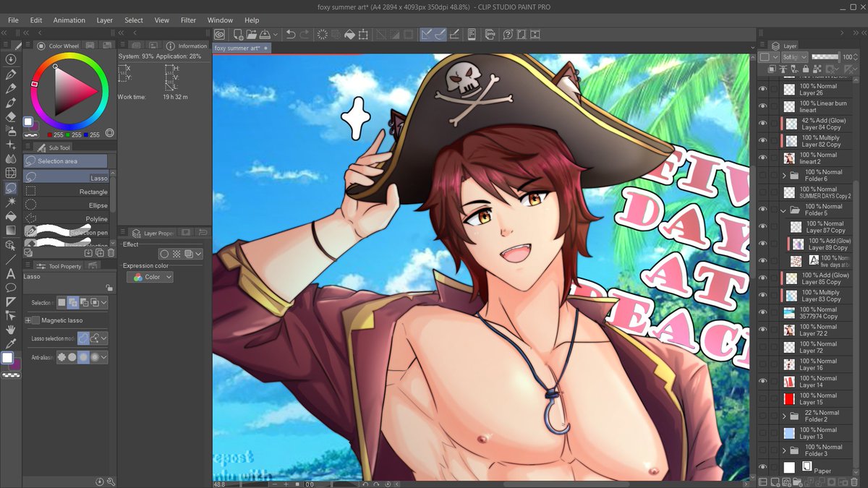Expand Folder 2 in layer list
The image size is (868, 488).
[784, 416]
